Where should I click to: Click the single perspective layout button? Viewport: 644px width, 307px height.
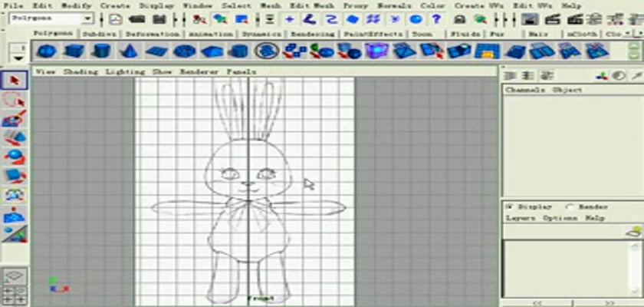pos(15,276)
